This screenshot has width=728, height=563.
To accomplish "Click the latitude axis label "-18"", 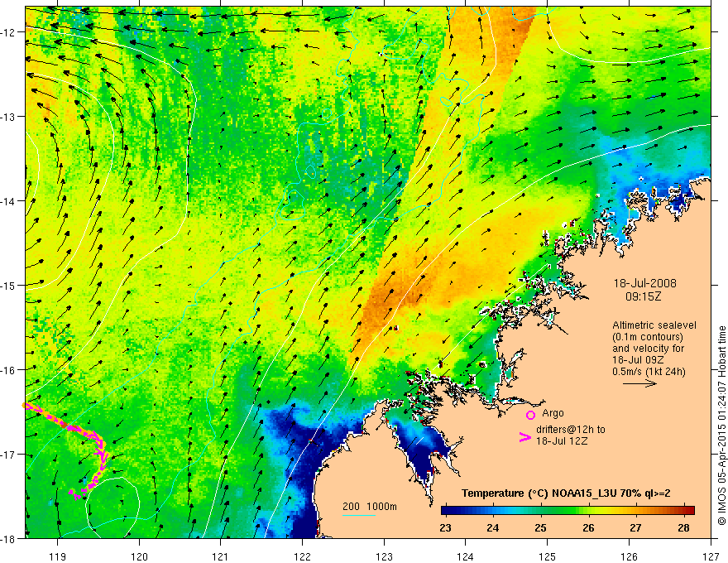I will point(9,539).
